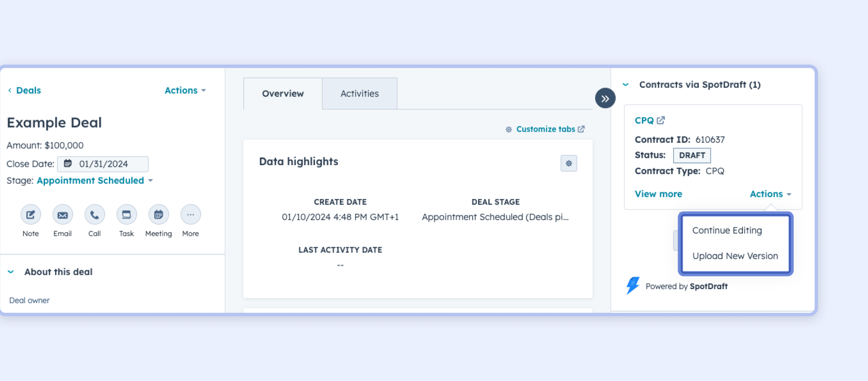Viewport: 868px width, 381px height.
Task: Expand the Contracts via SpotDraft section chevron
Action: [x=626, y=85]
